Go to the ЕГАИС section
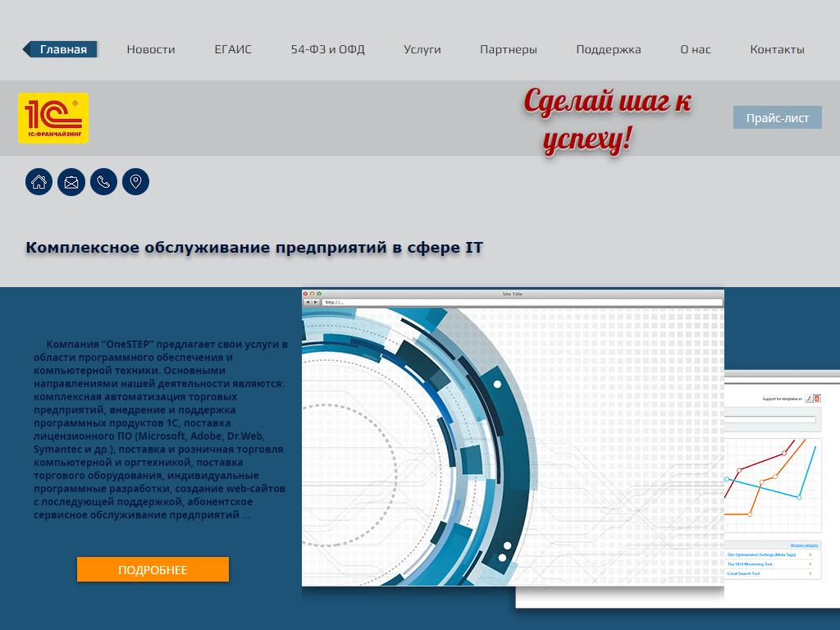840x630 pixels. (x=233, y=49)
